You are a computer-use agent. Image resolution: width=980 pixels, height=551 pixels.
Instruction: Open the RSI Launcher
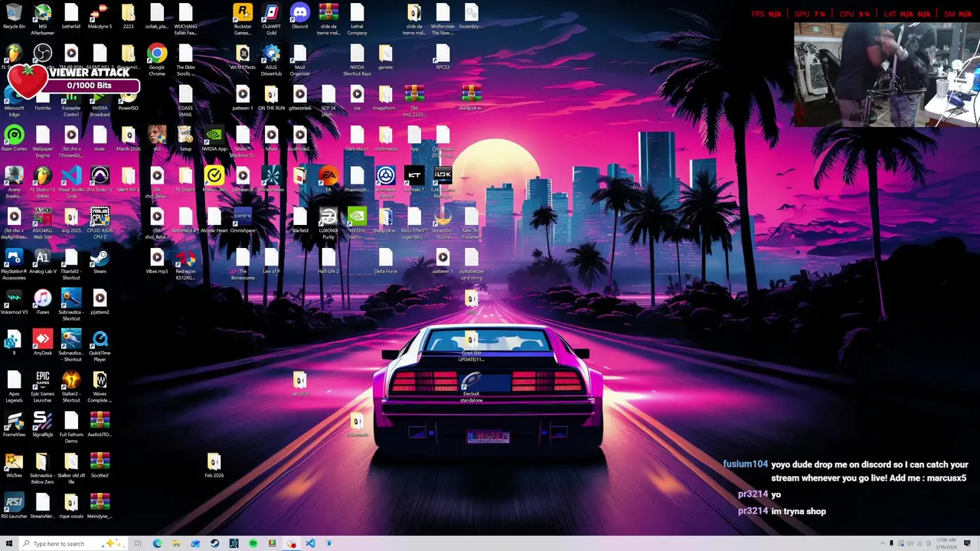(x=14, y=507)
